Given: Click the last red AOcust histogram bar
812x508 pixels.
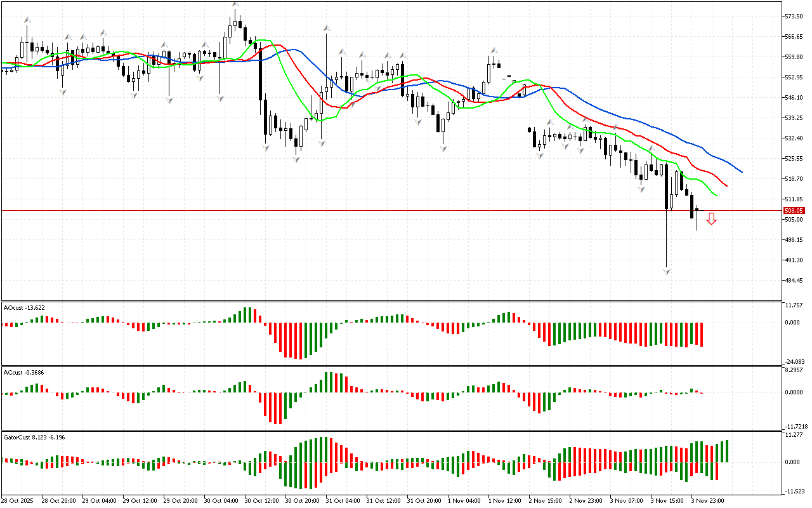Looking at the screenshot, I should click(702, 334).
